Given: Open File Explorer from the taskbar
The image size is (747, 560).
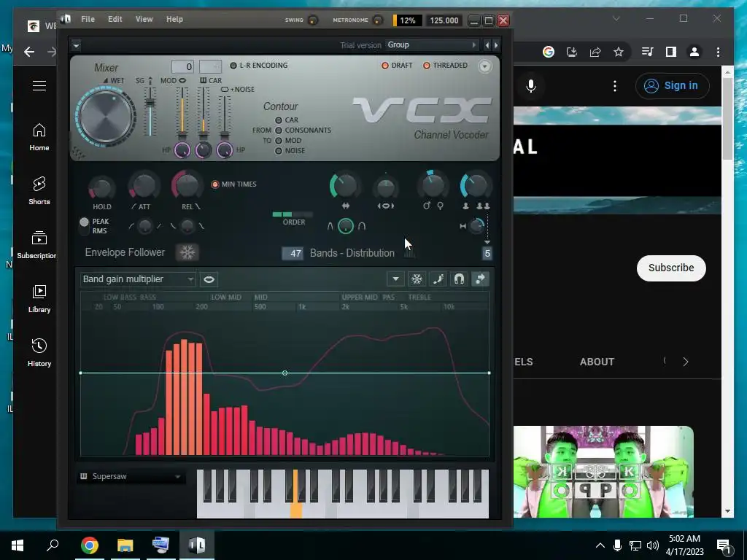Looking at the screenshot, I should 125,545.
